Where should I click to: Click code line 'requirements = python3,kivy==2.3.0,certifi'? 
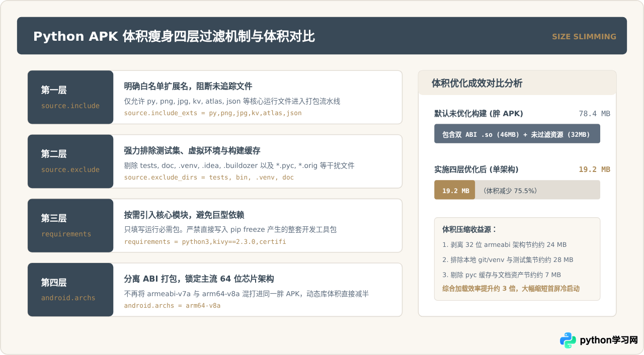205,241
